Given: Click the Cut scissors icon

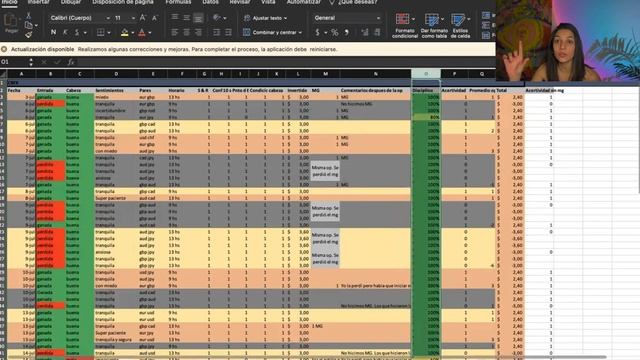Looking at the screenshot, I should click(28, 16).
